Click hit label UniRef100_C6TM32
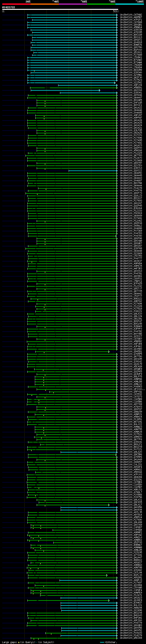This screenshot has width=146, height=644. coord(131,394)
